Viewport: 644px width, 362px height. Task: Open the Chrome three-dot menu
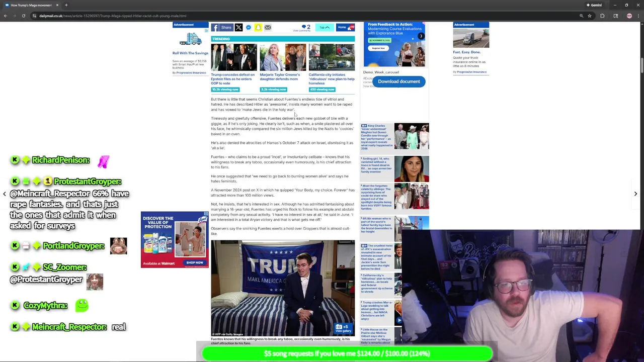(638, 16)
